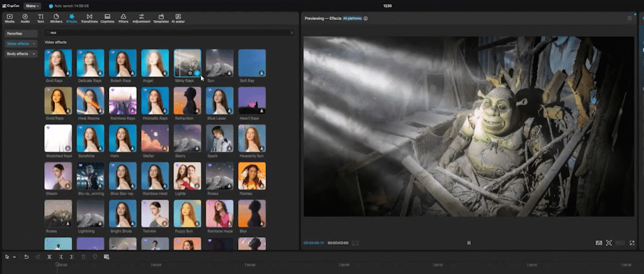The width and height of the screenshot is (644, 274).
Task: Select the Effects tab
Action: coord(72,18)
